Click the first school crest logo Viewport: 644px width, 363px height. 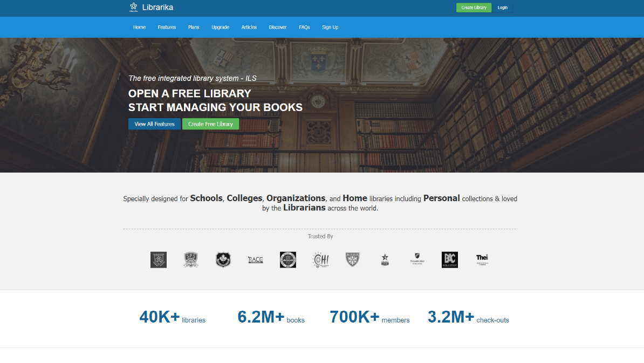(158, 259)
